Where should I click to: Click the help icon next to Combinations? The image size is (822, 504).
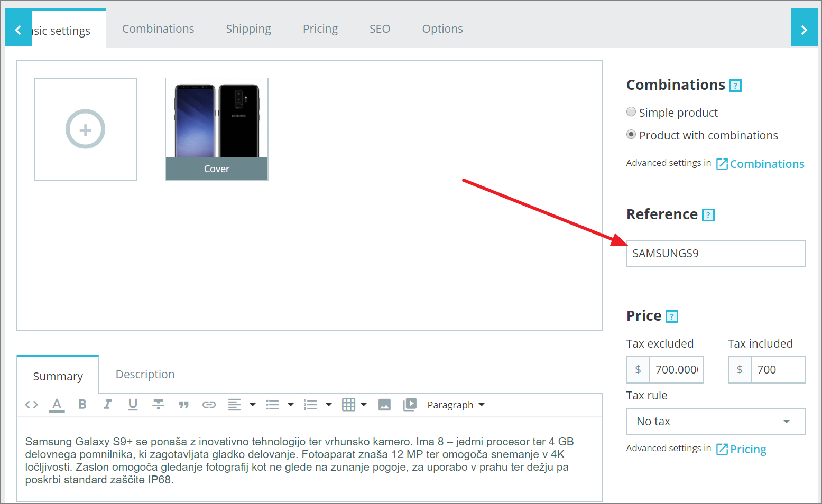coord(735,86)
